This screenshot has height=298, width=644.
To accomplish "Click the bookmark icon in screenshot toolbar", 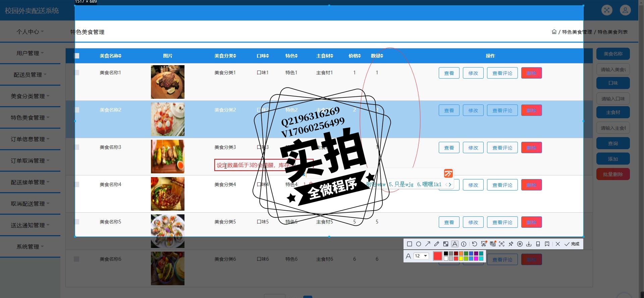I will click(x=547, y=244).
